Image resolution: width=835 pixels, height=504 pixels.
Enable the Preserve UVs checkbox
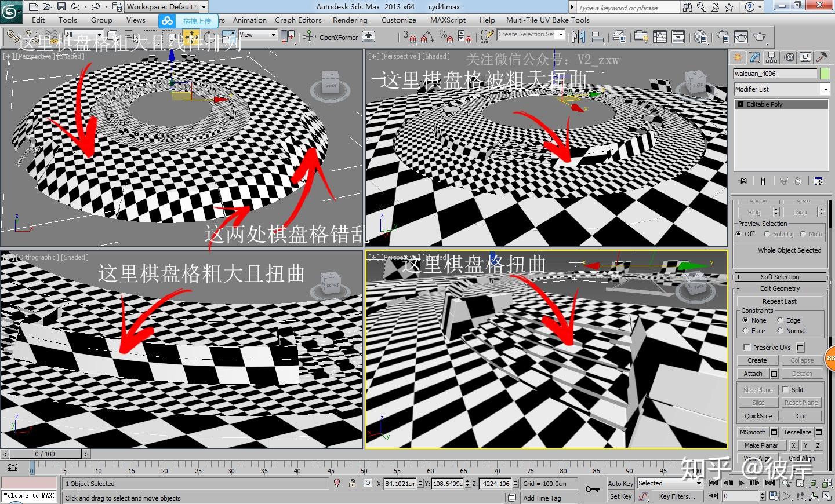pos(747,348)
